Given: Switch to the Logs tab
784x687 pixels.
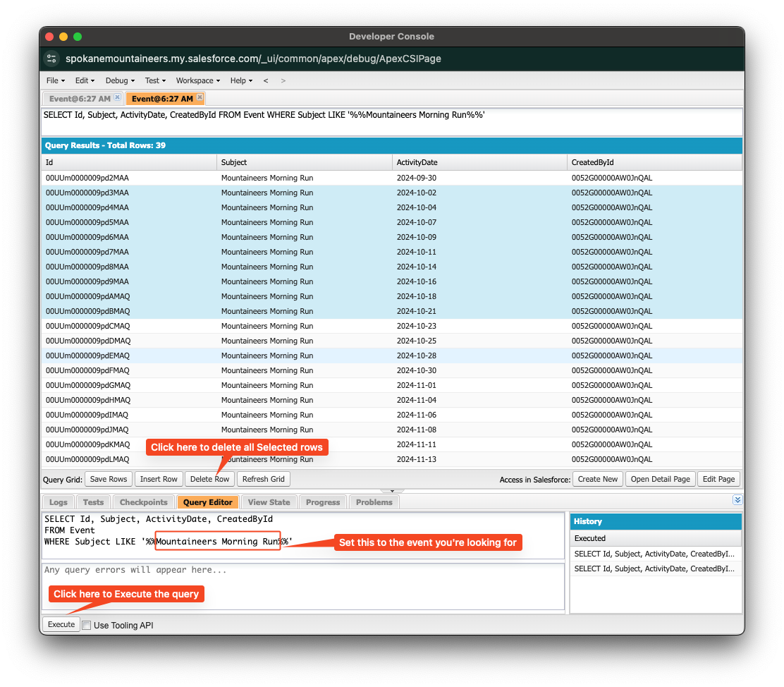Looking at the screenshot, I should coord(59,502).
